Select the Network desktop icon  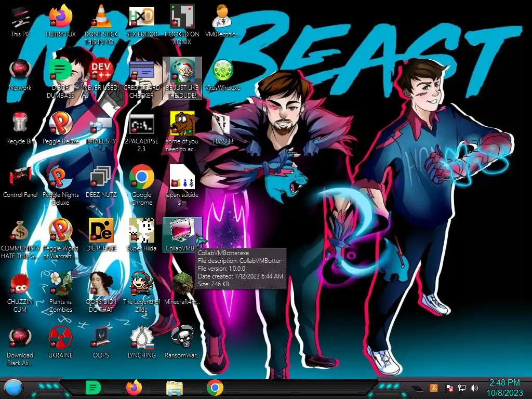click(20, 75)
